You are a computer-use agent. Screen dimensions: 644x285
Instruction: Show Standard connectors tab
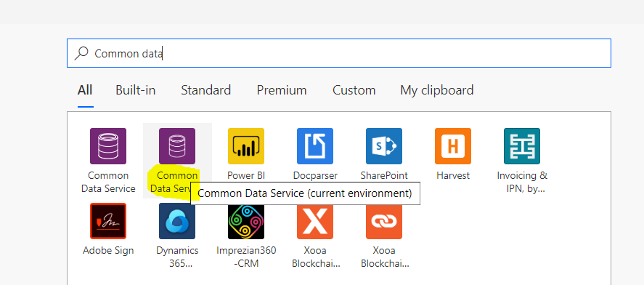(205, 90)
